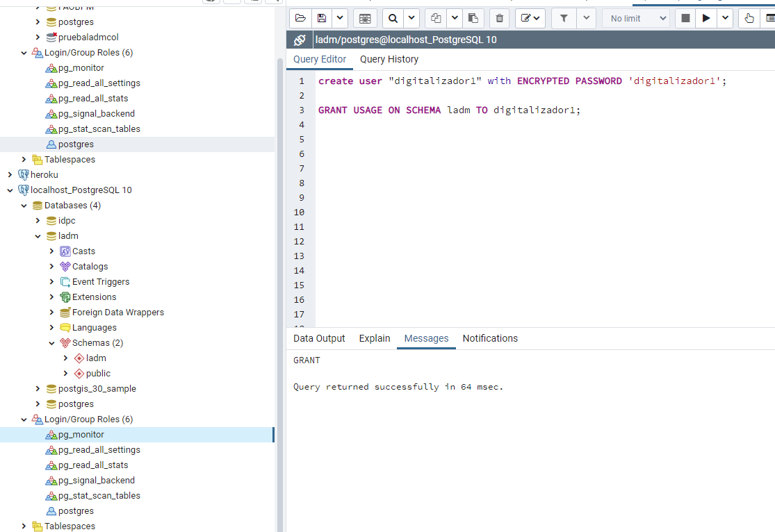Stop the running query
This screenshot has width=775, height=532.
tap(685, 18)
